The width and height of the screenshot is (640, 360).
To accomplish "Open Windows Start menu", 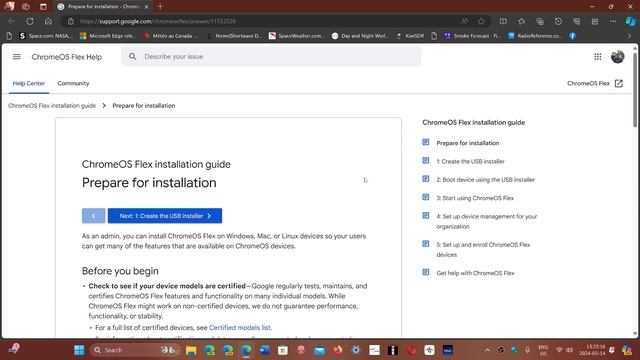I will pyautogui.click(x=79, y=350).
